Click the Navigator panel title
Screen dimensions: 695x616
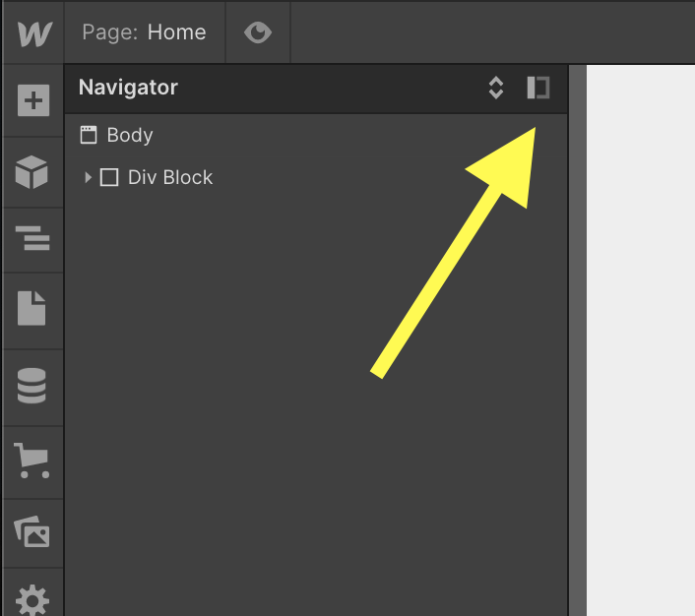click(x=128, y=88)
